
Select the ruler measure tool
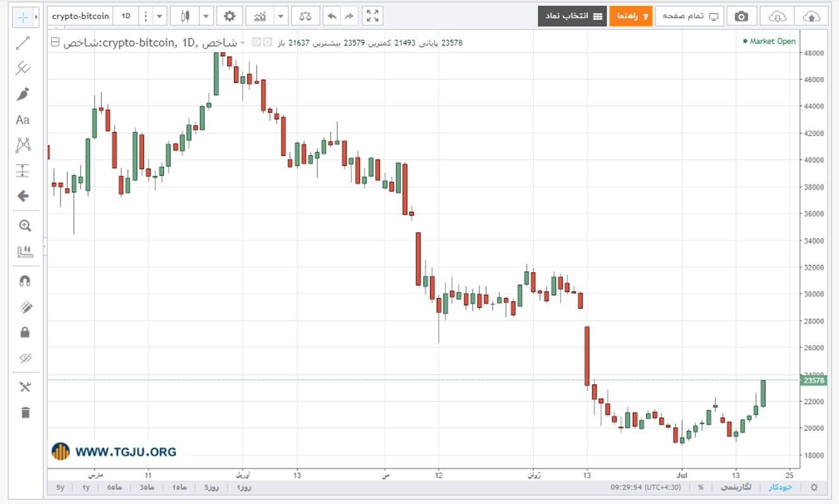(25, 252)
